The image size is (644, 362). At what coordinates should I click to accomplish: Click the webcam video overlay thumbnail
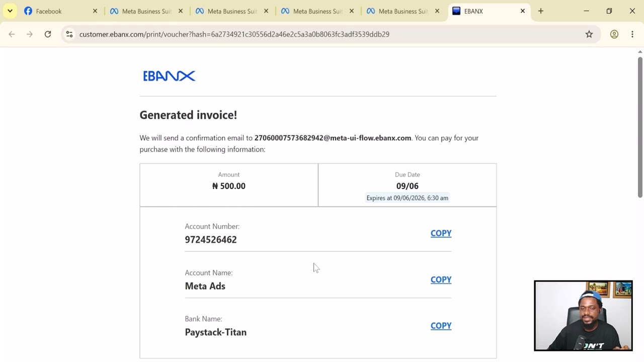(583, 316)
